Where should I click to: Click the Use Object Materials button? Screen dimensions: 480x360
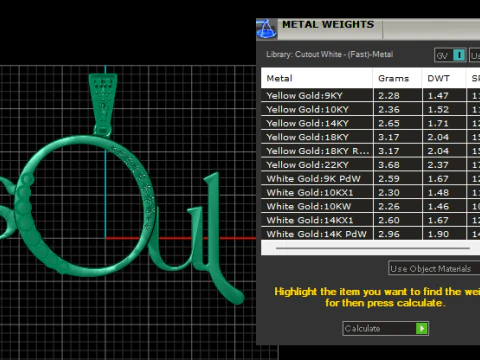coord(434,268)
